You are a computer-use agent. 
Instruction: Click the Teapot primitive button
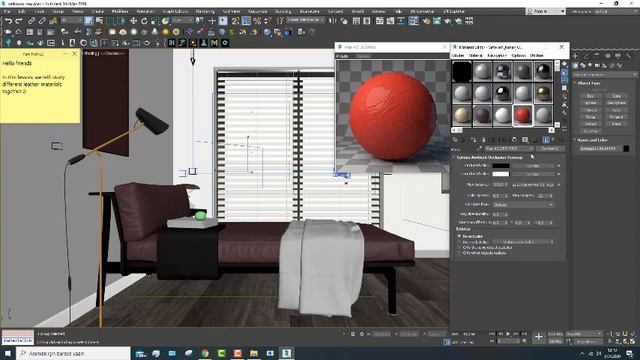pos(590,124)
